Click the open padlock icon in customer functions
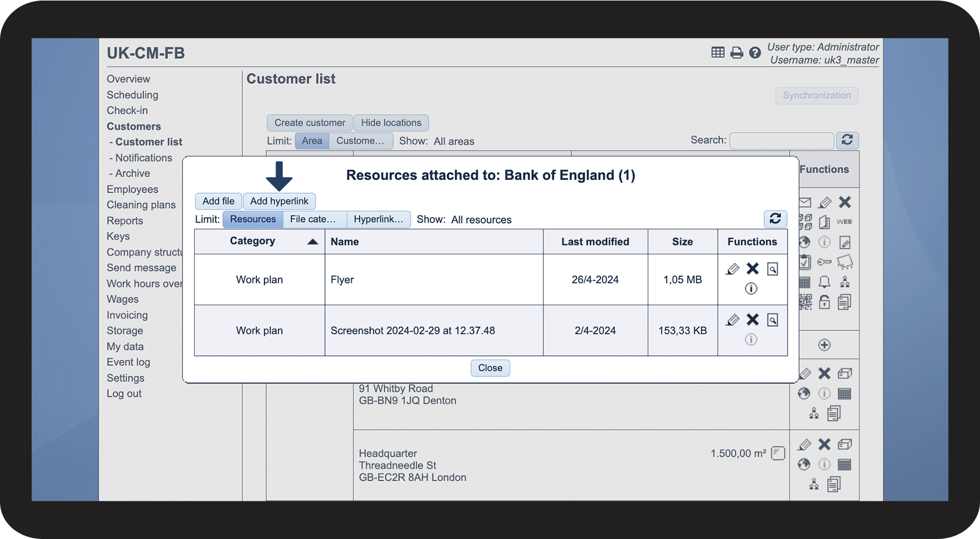980x539 pixels. pyautogui.click(x=825, y=302)
